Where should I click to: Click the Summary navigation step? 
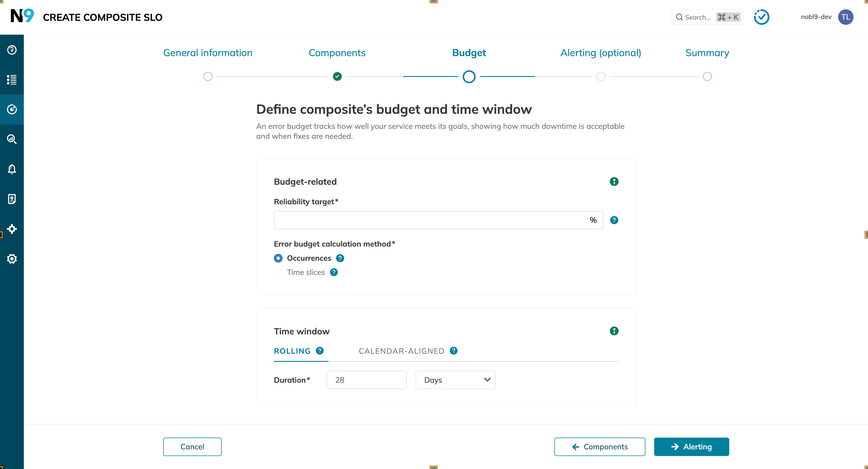point(707,53)
